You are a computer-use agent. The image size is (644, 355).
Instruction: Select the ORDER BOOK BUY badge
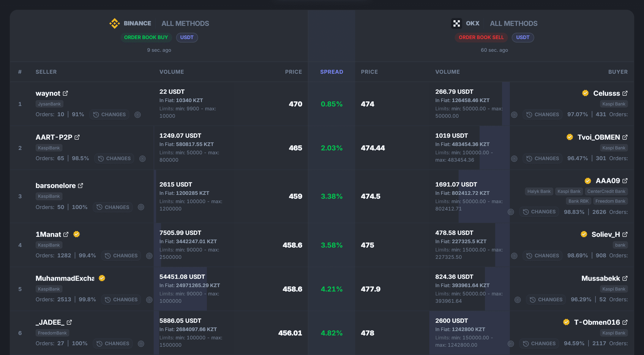[x=146, y=38]
